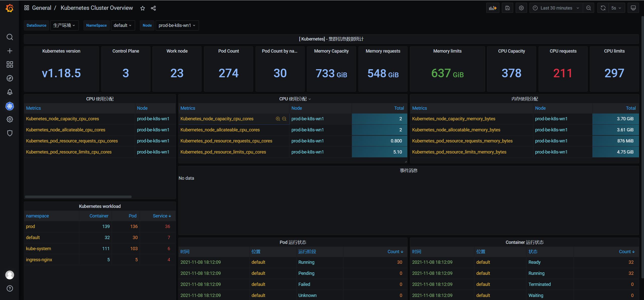The width and height of the screenshot is (644, 300).
Task: Click the horizontal scrollbar in the CPU 使用分配 panel
Action: click(78, 197)
